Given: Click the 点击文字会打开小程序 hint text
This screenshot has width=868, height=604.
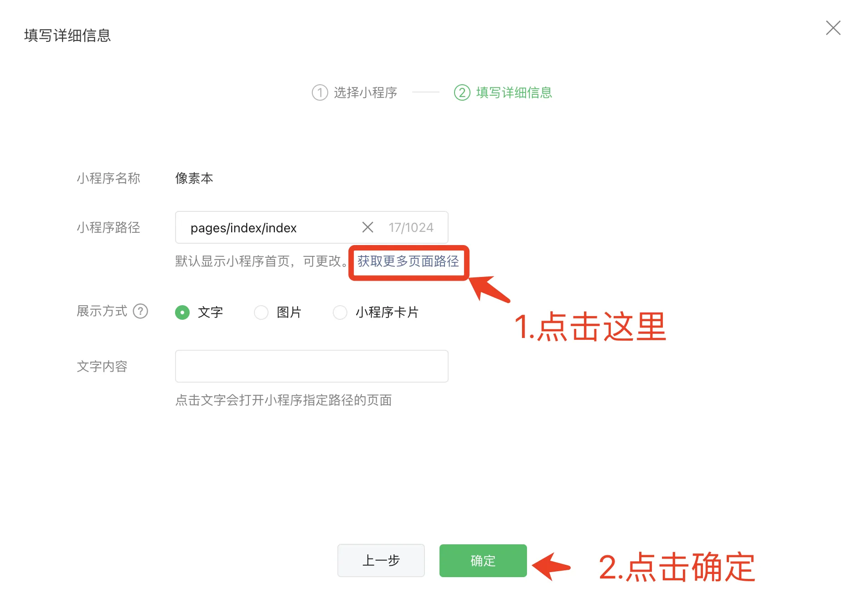Looking at the screenshot, I should pyautogui.click(x=284, y=400).
